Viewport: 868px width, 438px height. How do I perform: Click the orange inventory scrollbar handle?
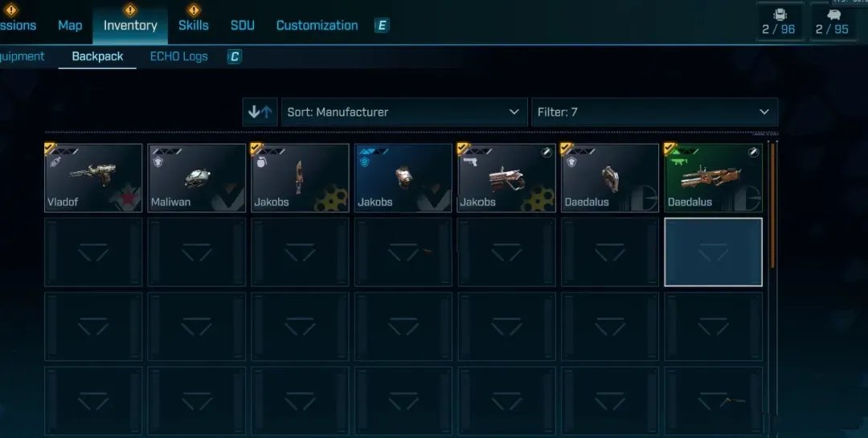click(x=773, y=205)
